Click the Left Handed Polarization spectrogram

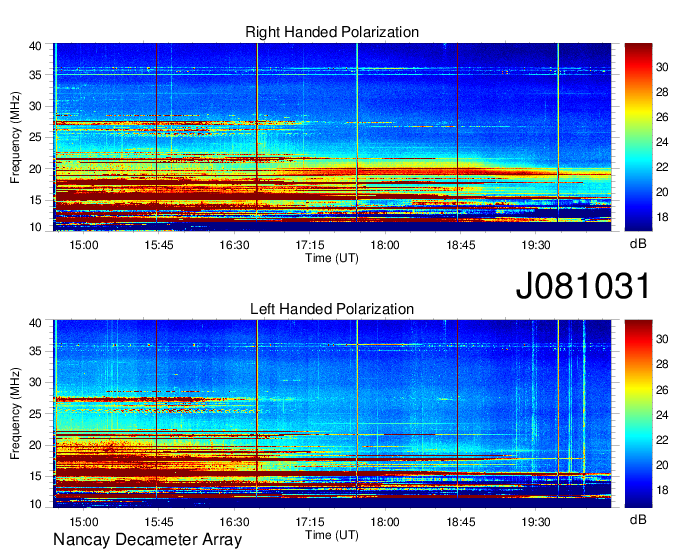(x=332, y=414)
